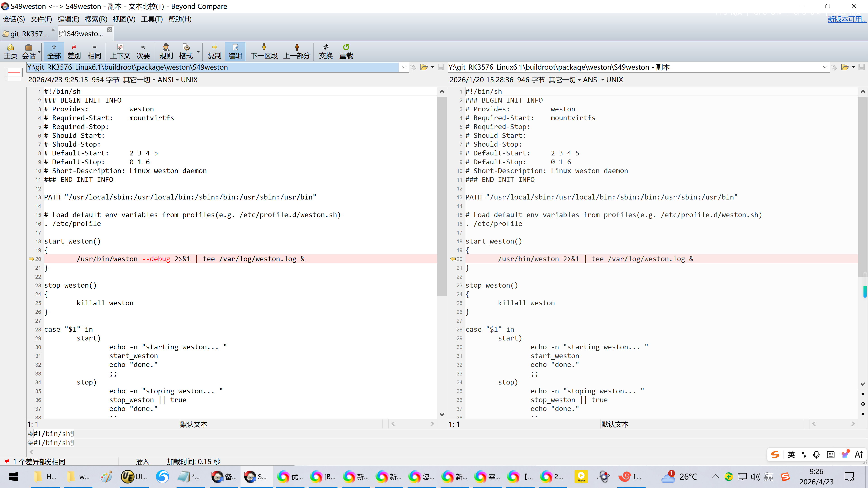The image size is (868, 488).
Task: Switch to the git_RK357... session tab
Action: pyautogui.click(x=29, y=33)
